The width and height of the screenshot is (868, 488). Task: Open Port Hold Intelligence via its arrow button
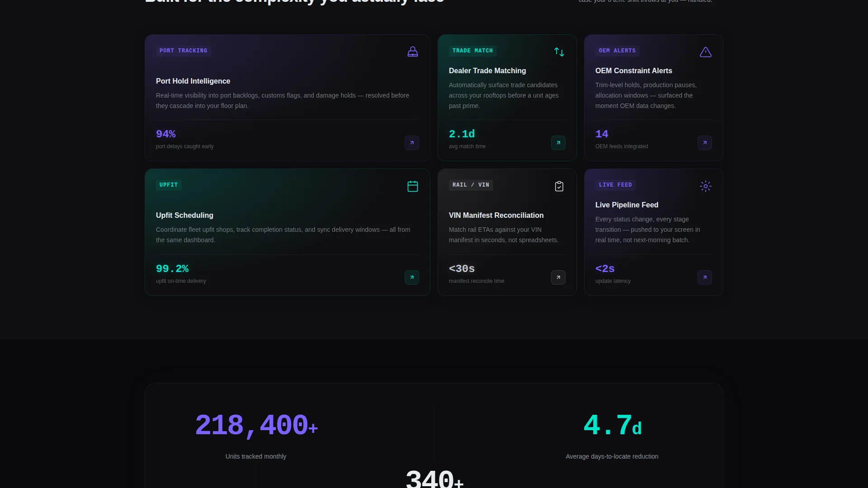411,143
